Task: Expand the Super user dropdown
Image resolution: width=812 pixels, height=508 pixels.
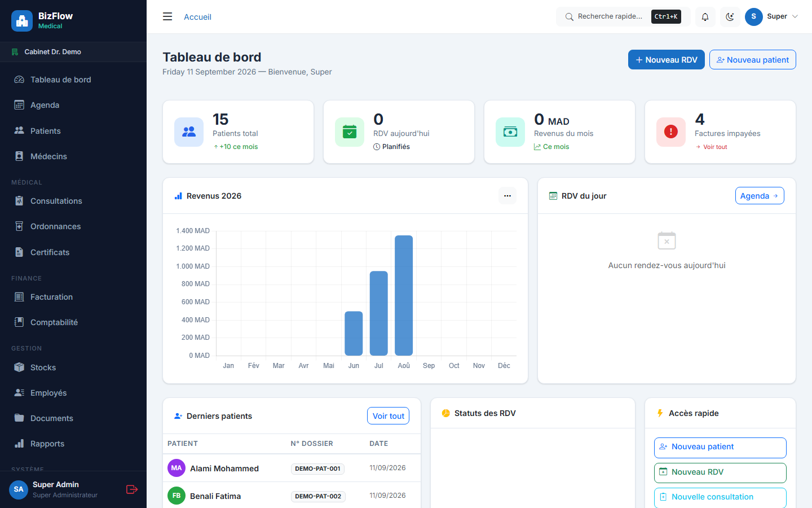Action: point(772,17)
